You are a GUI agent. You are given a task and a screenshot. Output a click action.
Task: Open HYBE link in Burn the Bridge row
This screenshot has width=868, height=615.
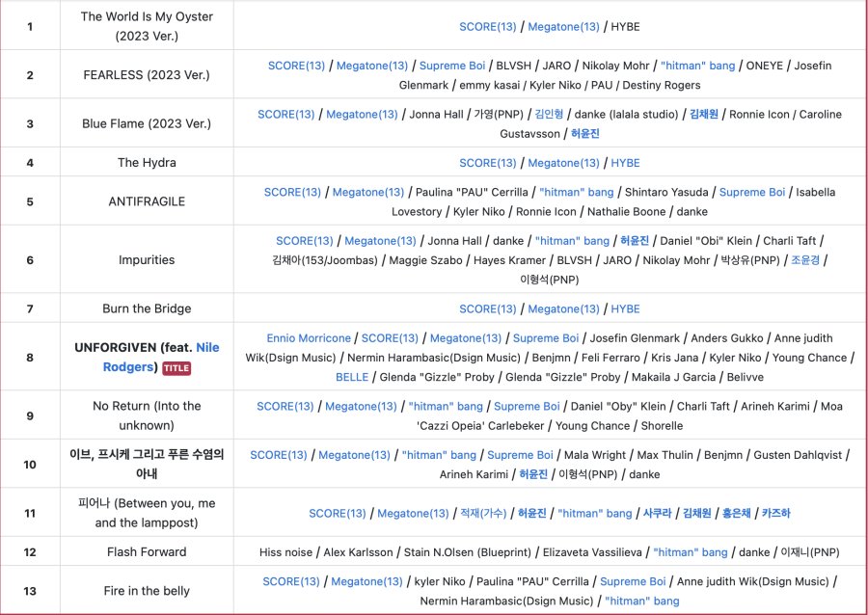[625, 308]
